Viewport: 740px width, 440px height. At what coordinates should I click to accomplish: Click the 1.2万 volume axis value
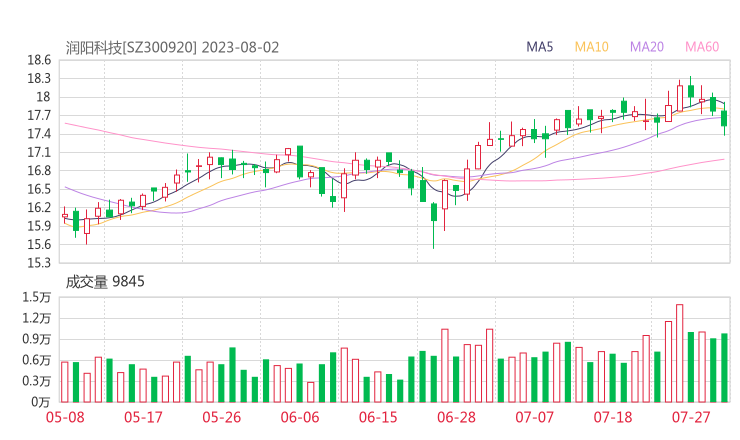click(x=36, y=318)
